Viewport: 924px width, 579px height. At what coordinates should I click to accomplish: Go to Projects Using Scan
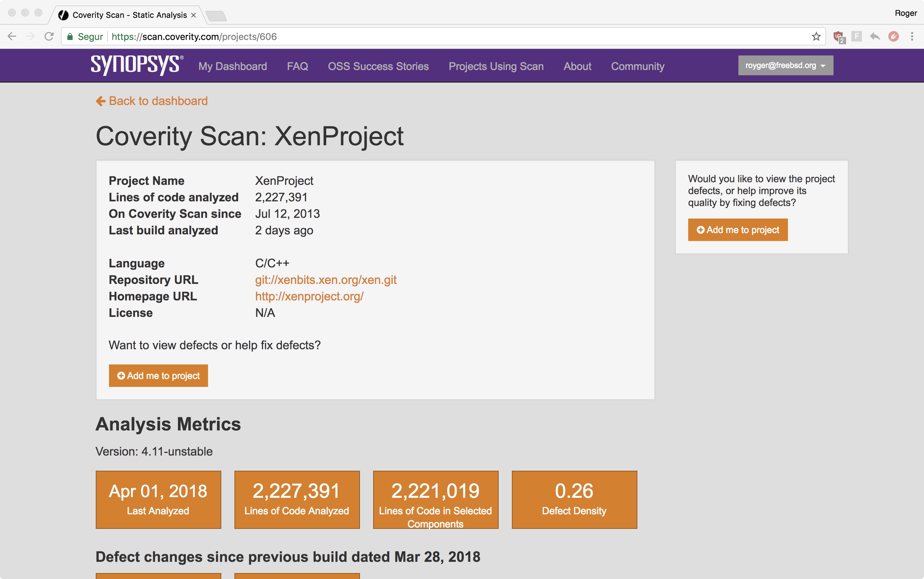pyautogui.click(x=496, y=66)
